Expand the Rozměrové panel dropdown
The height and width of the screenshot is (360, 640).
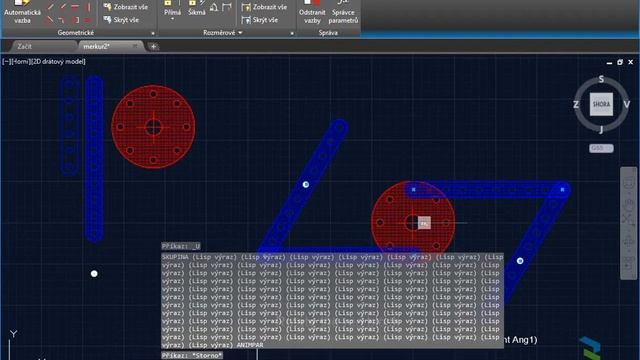[240, 33]
